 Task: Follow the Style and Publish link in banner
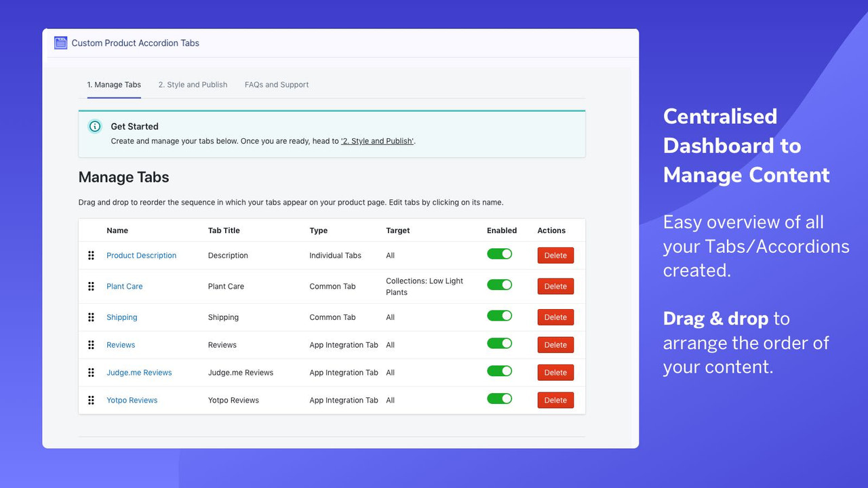click(x=377, y=140)
